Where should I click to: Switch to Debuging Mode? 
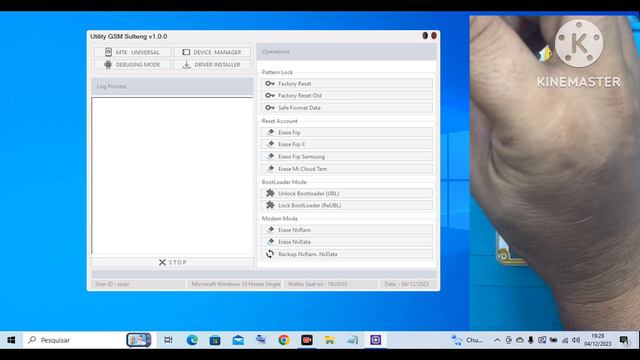tap(132, 64)
